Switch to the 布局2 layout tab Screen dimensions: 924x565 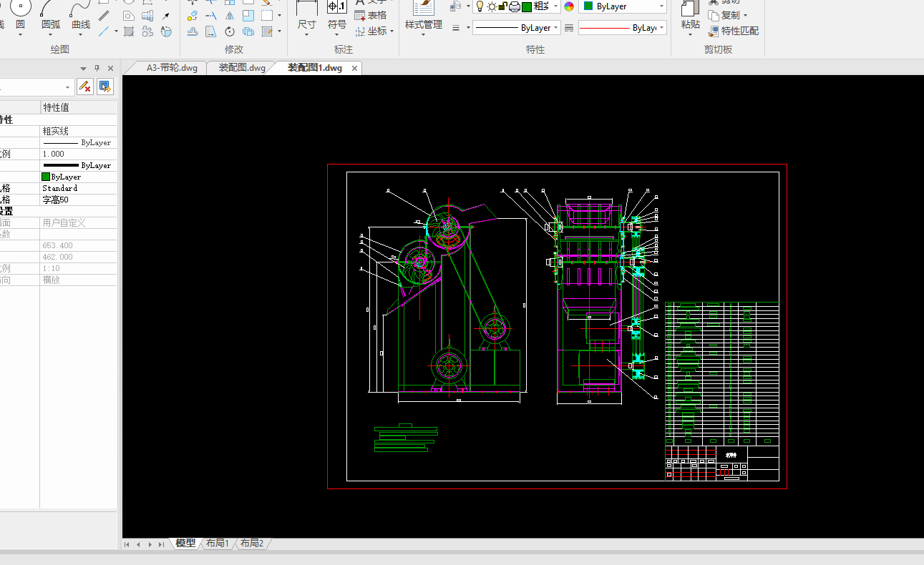click(x=252, y=544)
